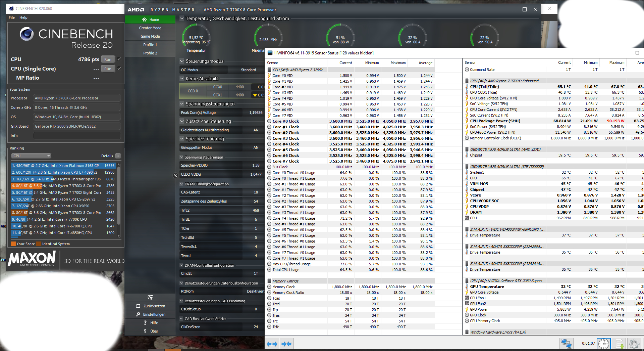Viewport: 644px width, 351px height.
Task: Click the Zurücksetzen button label
Action: (154, 306)
